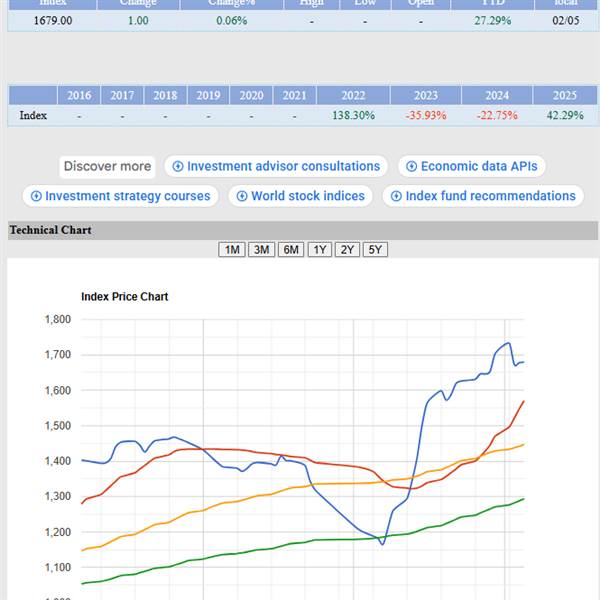The height and width of the screenshot is (600, 600).
Task: Click the arrow icon beside Index fund recommendations
Action: pos(396,196)
